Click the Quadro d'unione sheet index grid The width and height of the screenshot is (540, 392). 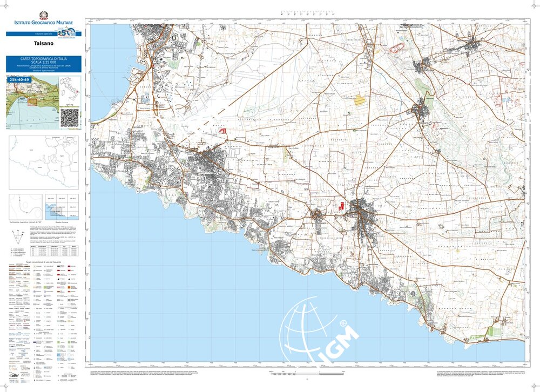coord(63,206)
